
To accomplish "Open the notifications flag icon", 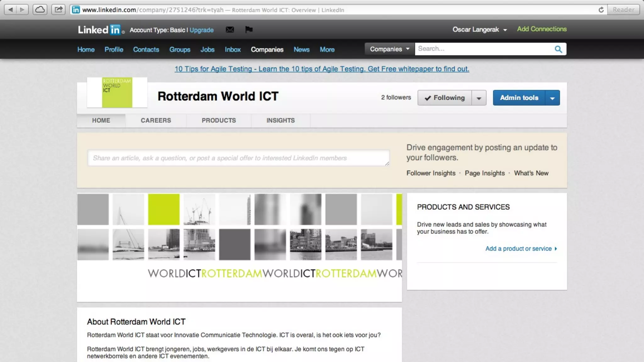I will coord(249,30).
